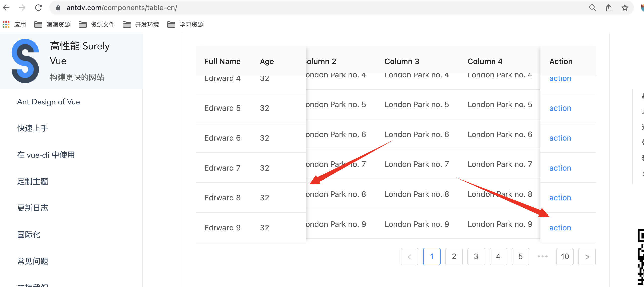
Task: Select 国际化 in the sidebar
Action: coord(28,235)
